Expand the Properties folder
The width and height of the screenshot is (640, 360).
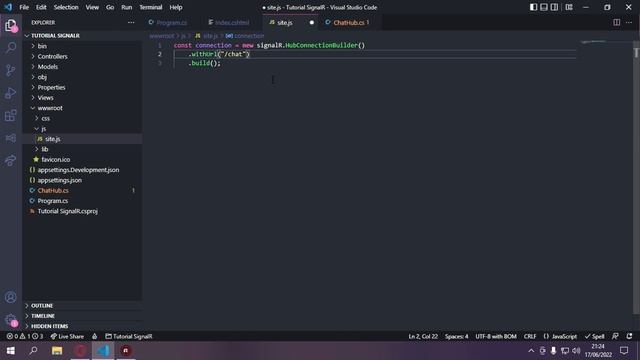(x=82, y=87)
